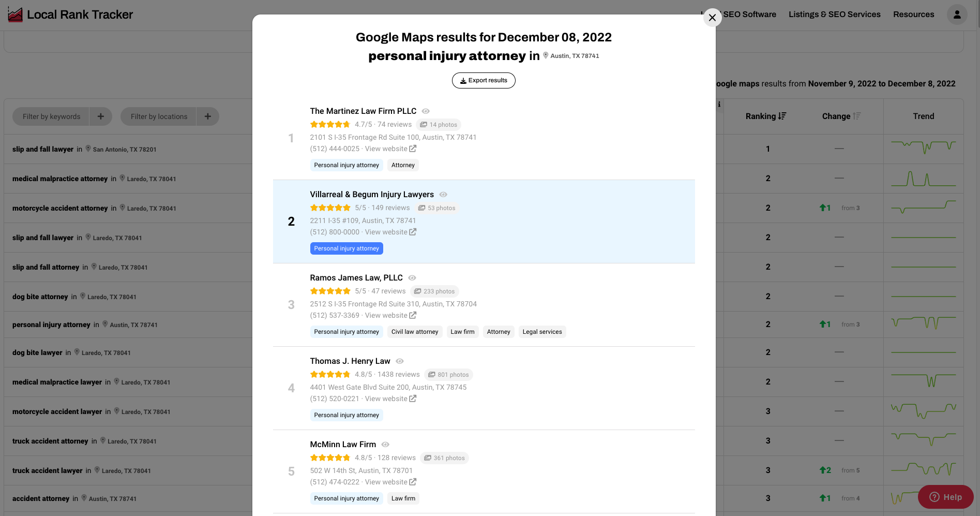Select the highlighted Personal injury attorney tag
The image size is (980, 516).
346,248
